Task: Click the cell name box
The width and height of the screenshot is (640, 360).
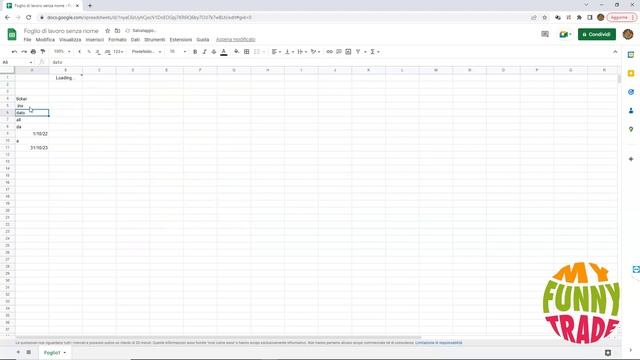Action: tap(17, 62)
